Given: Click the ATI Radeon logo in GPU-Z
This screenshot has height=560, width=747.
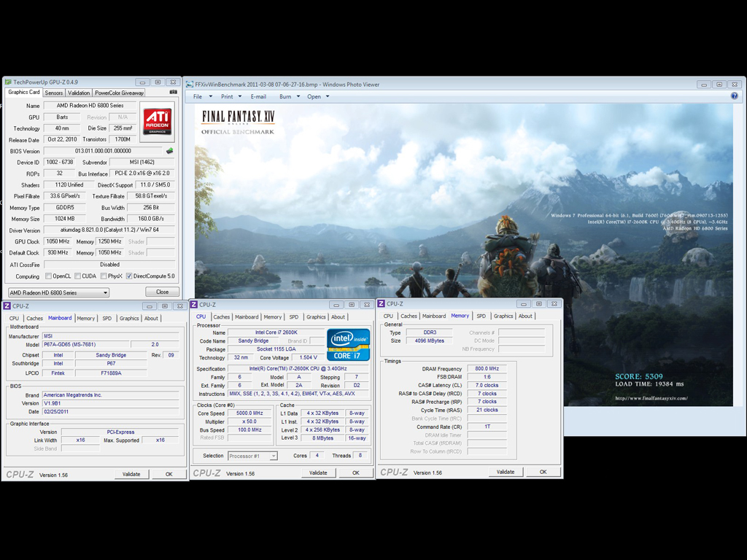Looking at the screenshot, I should coord(158,121).
